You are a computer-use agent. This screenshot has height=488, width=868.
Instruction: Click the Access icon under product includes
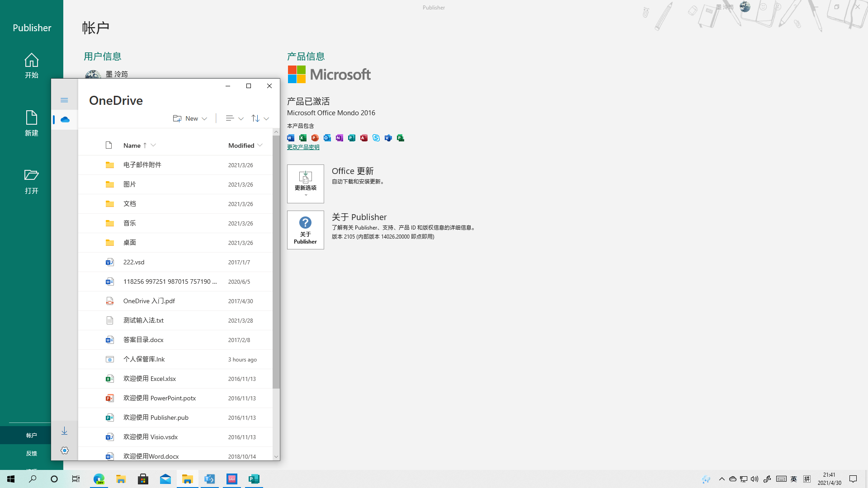(364, 138)
